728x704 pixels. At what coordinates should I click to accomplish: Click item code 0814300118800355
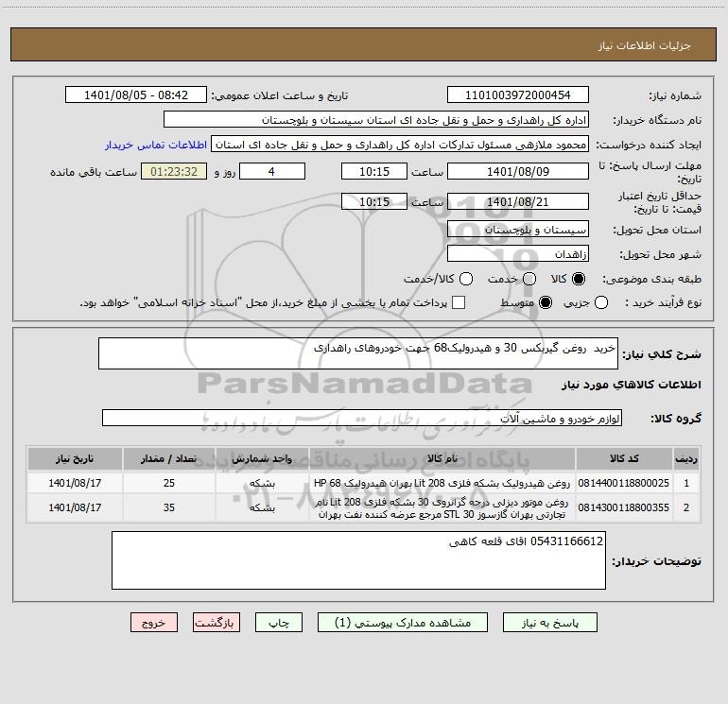tap(624, 507)
